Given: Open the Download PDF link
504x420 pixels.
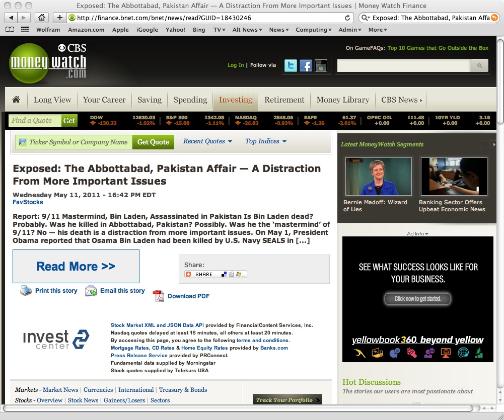Looking at the screenshot, I should pos(188,296).
